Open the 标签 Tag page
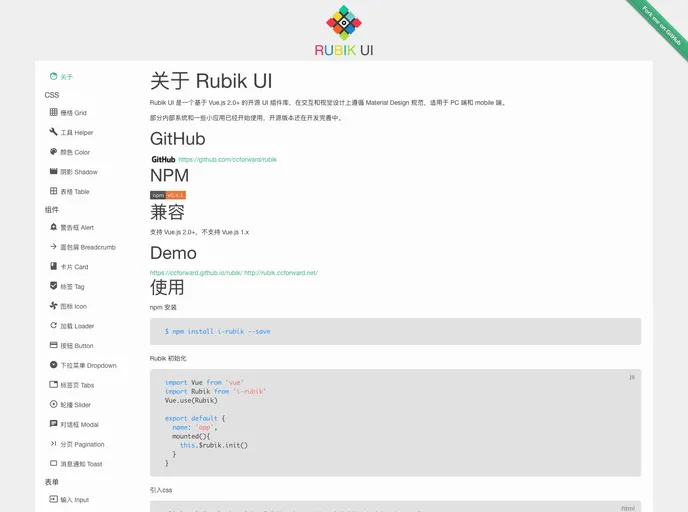Image resolution: width=688 pixels, height=512 pixels. 72,287
